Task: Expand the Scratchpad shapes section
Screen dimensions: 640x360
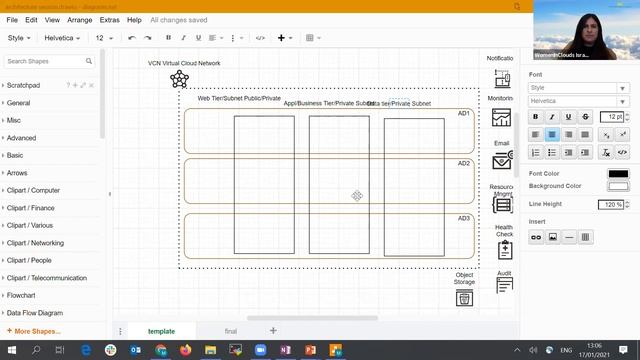Action: (23, 85)
